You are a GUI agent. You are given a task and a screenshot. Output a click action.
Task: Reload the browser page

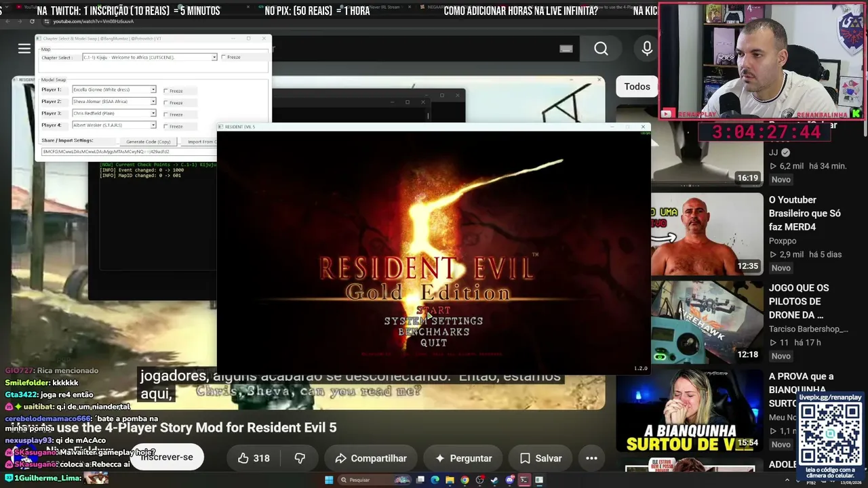[32, 22]
